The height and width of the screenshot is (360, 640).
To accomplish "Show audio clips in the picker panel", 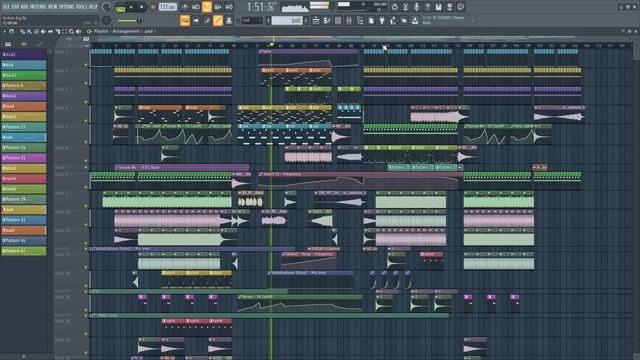I will [24, 44].
